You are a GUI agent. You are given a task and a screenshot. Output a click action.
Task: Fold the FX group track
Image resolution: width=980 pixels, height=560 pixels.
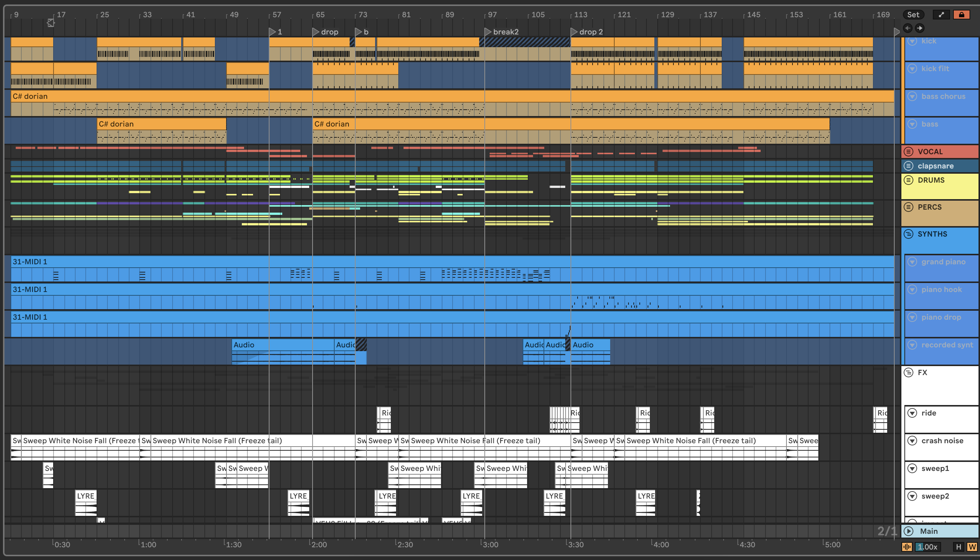click(x=909, y=372)
